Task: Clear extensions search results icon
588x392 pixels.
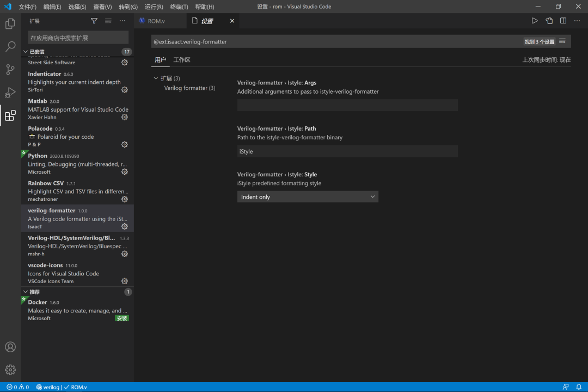Action: pyautogui.click(x=108, y=21)
